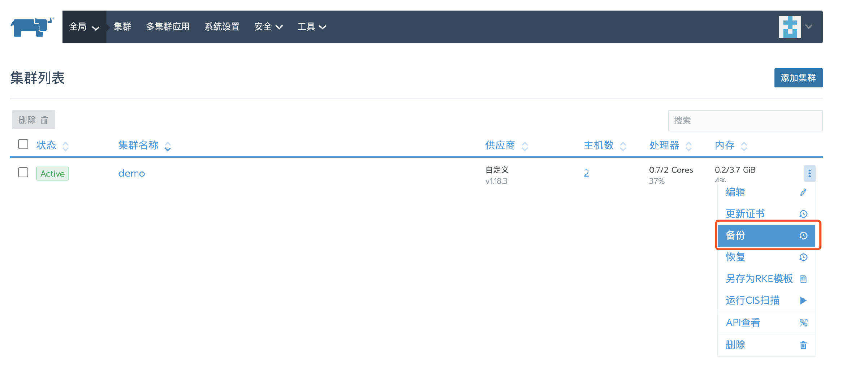Click the clock icon beside 更新证书
This screenshot has height=390, width=868.
pos(803,214)
